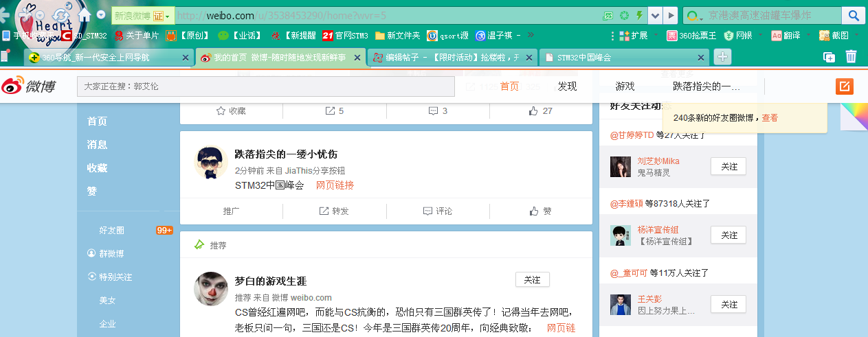Follow 刘芝妙Mika with 关注 button
The width and height of the screenshot is (868, 337).
(x=728, y=167)
